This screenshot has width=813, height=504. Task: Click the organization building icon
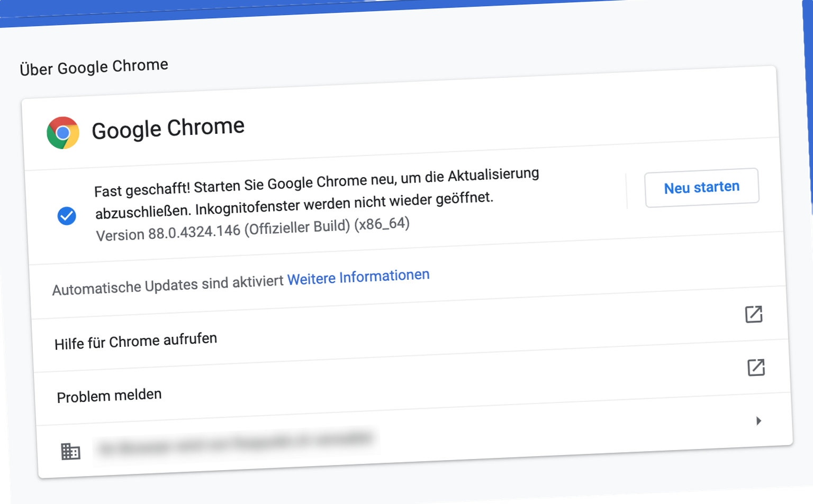click(70, 452)
